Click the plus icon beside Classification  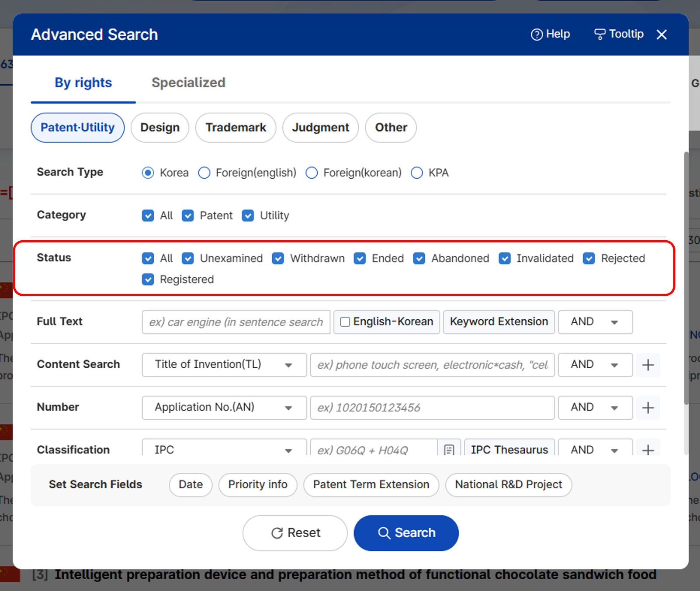pyautogui.click(x=648, y=449)
